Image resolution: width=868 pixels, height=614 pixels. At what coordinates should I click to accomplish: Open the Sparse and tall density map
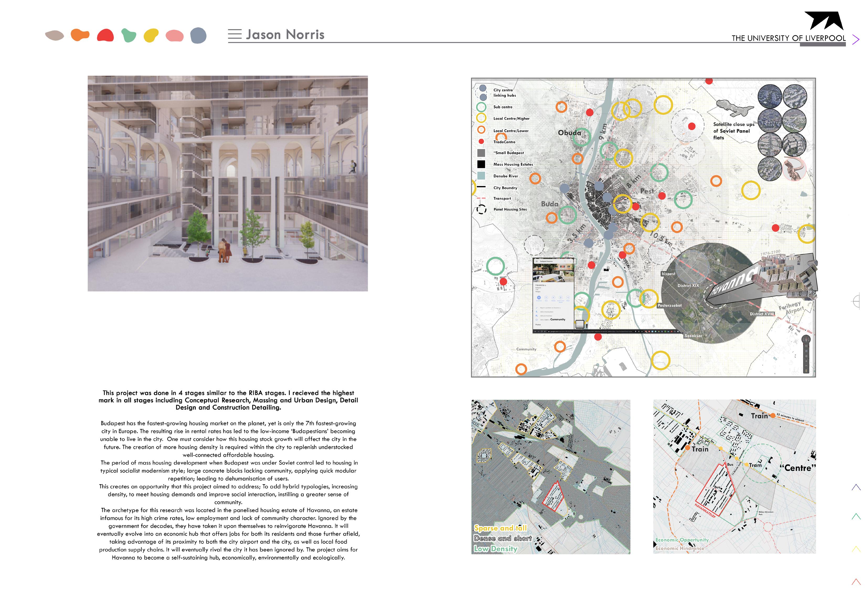click(x=550, y=477)
